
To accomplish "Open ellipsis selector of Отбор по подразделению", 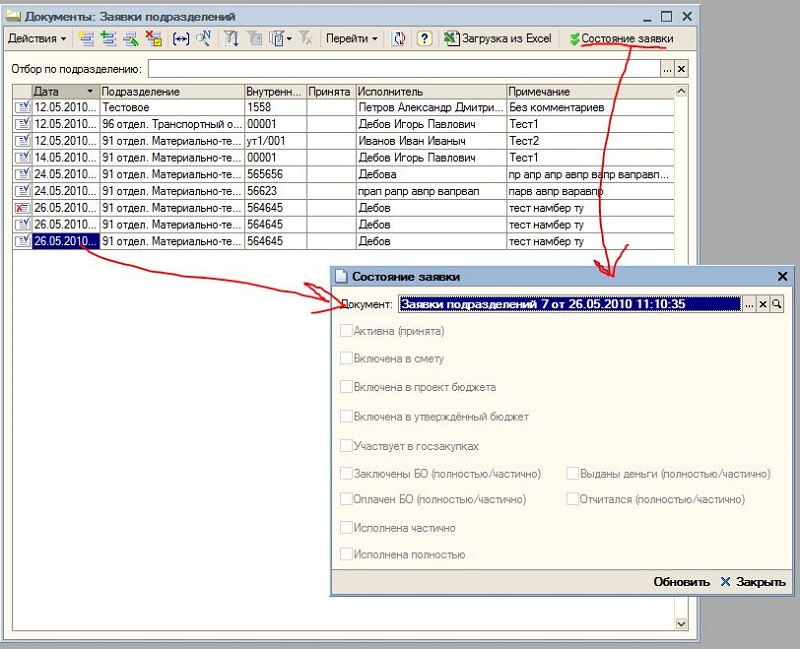I will click(x=667, y=69).
